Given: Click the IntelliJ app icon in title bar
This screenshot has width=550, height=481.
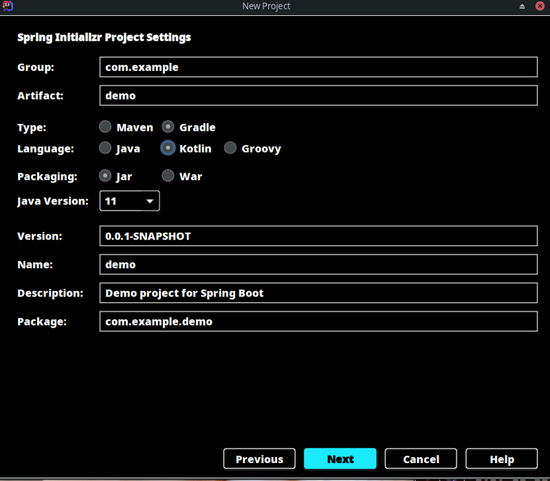Looking at the screenshot, I should coord(8,6).
